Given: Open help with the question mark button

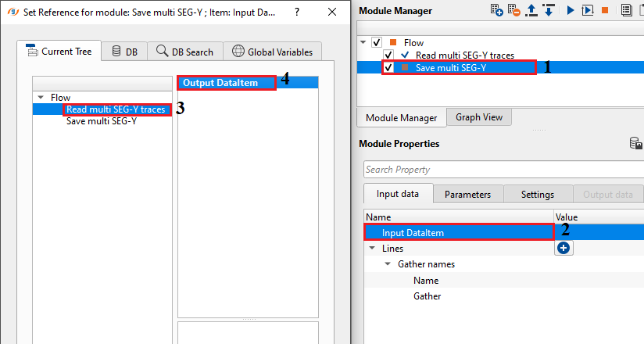Looking at the screenshot, I should coord(297,12).
